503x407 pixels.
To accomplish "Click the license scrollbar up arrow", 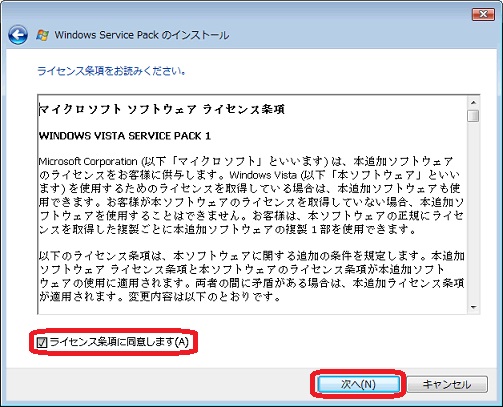I will pyautogui.click(x=473, y=102).
